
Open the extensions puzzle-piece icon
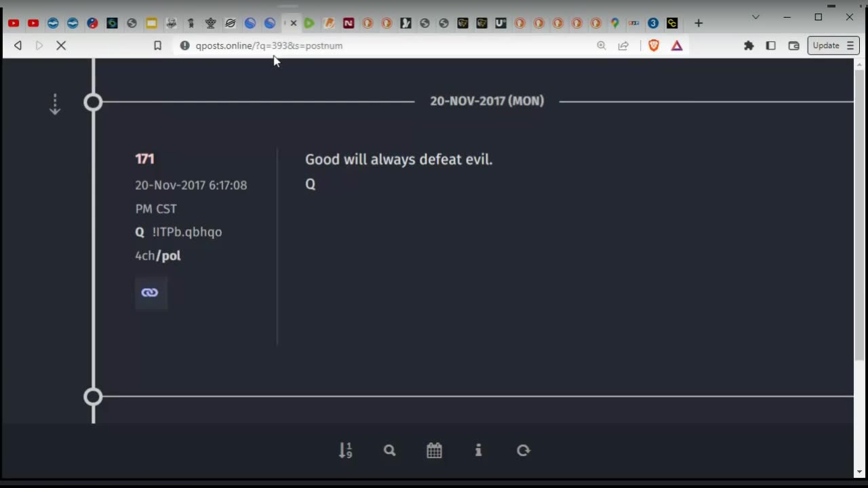point(749,45)
